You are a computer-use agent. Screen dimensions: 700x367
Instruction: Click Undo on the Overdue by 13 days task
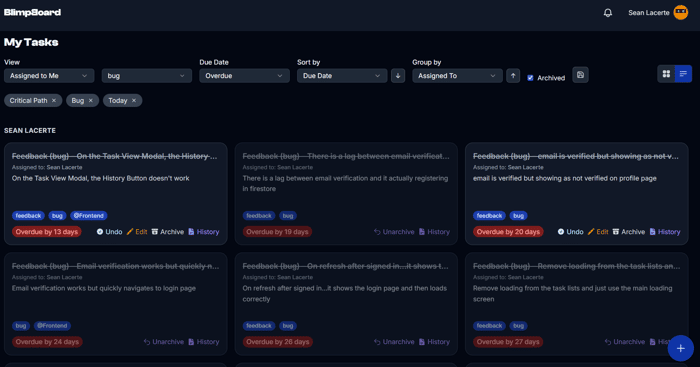tap(109, 232)
